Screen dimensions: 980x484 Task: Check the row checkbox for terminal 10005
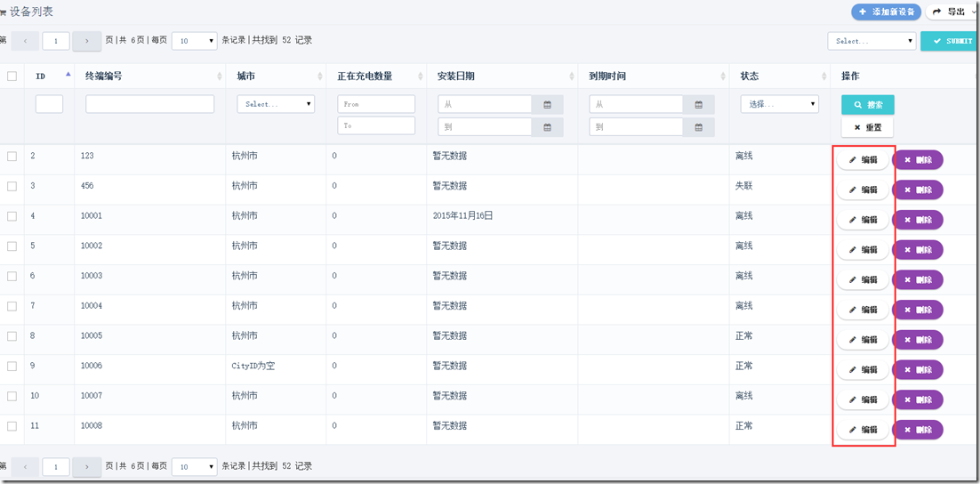click(12, 335)
